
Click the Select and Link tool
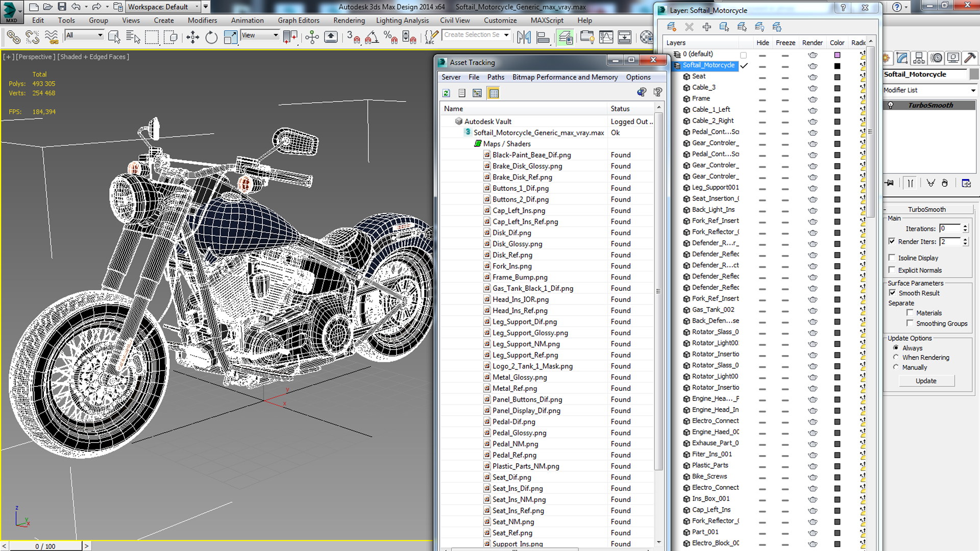click(x=14, y=37)
